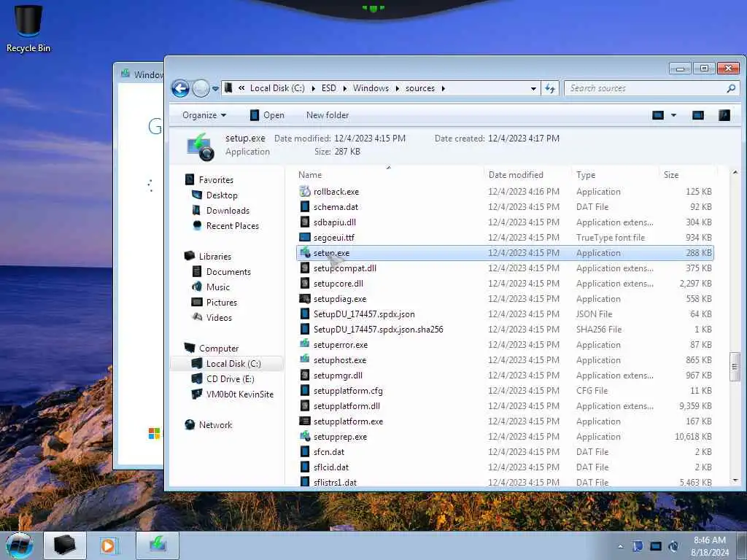Click the Open toolbar button
Image resolution: width=747 pixels, height=560 pixels.
click(x=267, y=115)
